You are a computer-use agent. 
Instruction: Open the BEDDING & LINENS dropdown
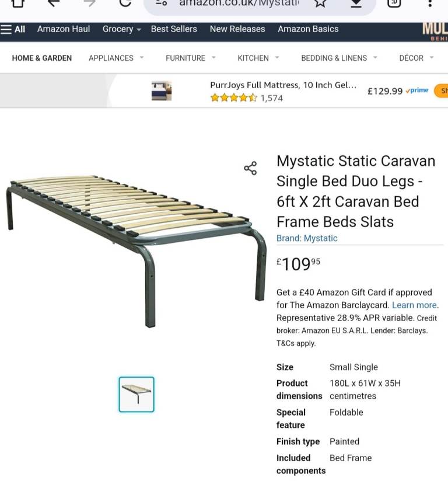pyautogui.click(x=338, y=58)
